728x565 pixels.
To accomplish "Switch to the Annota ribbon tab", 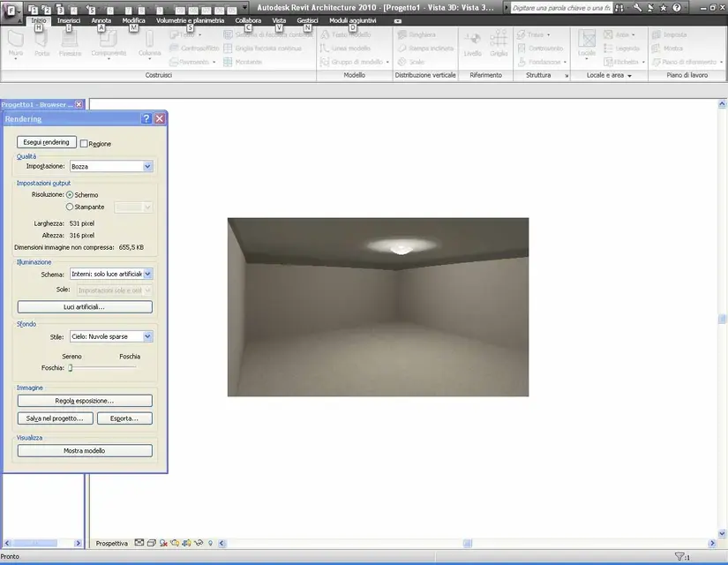I will click(101, 20).
